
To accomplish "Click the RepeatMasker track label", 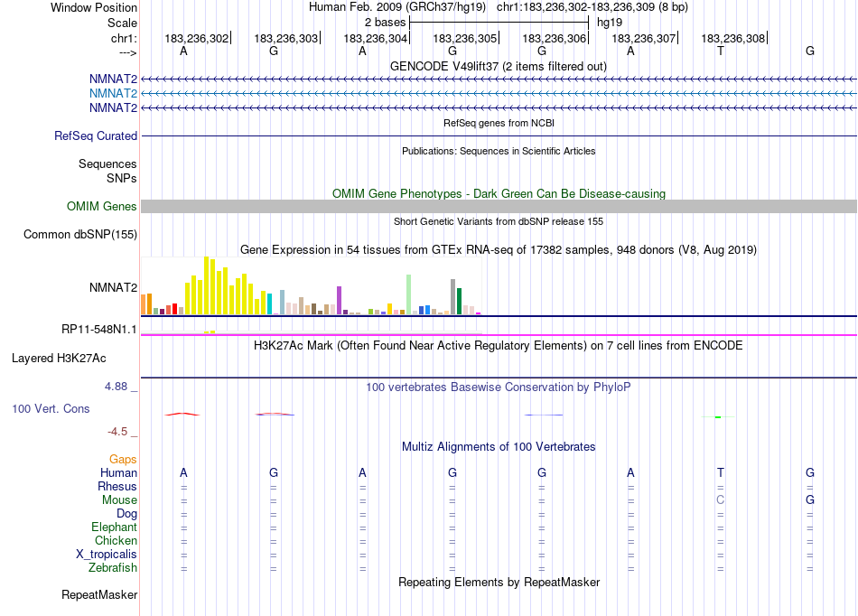I will 99,594.
